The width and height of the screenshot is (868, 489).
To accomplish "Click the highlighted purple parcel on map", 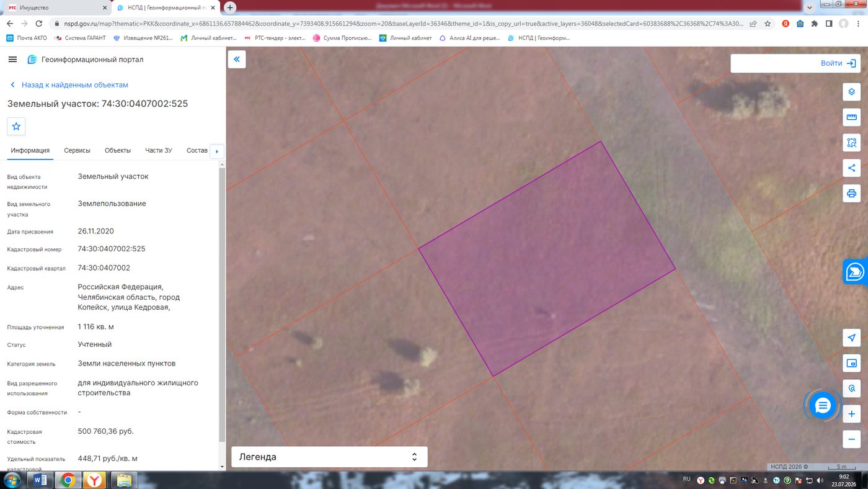I will [547, 259].
